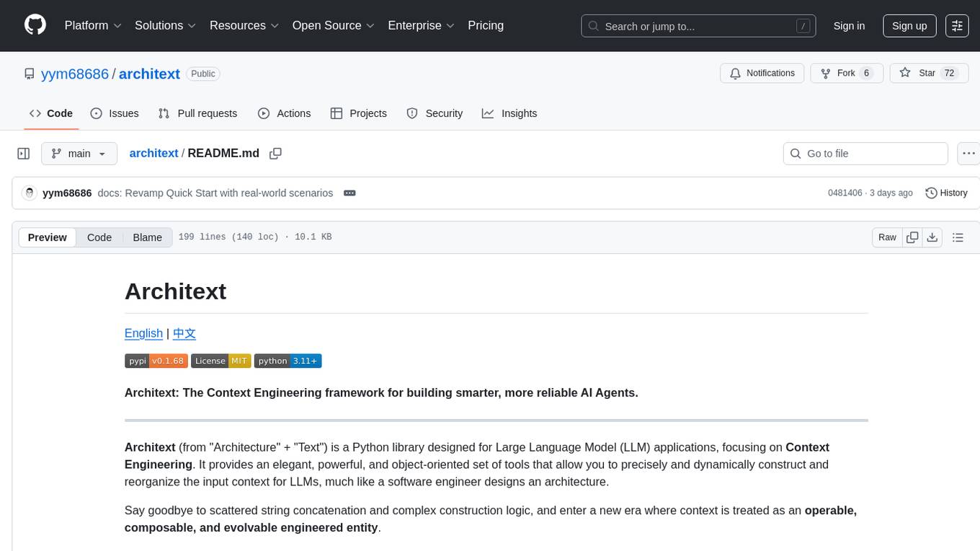Click the Architext heading
Viewport: 980px width, 551px height.
click(x=175, y=291)
